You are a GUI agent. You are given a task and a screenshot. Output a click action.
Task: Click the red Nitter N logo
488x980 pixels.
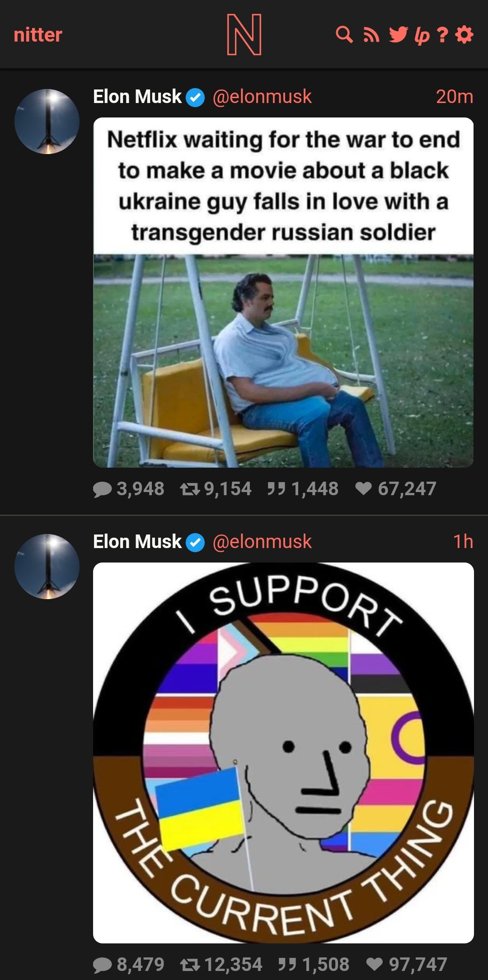[x=244, y=34]
